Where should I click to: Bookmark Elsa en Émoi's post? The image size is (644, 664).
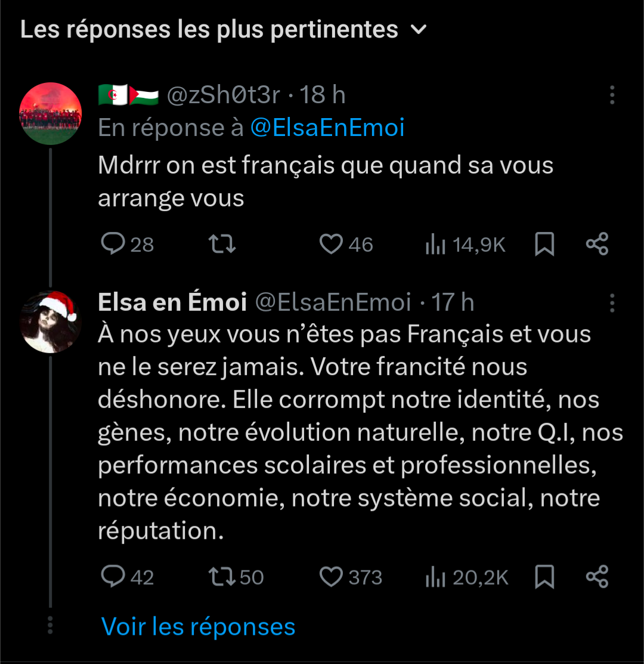click(x=544, y=577)
